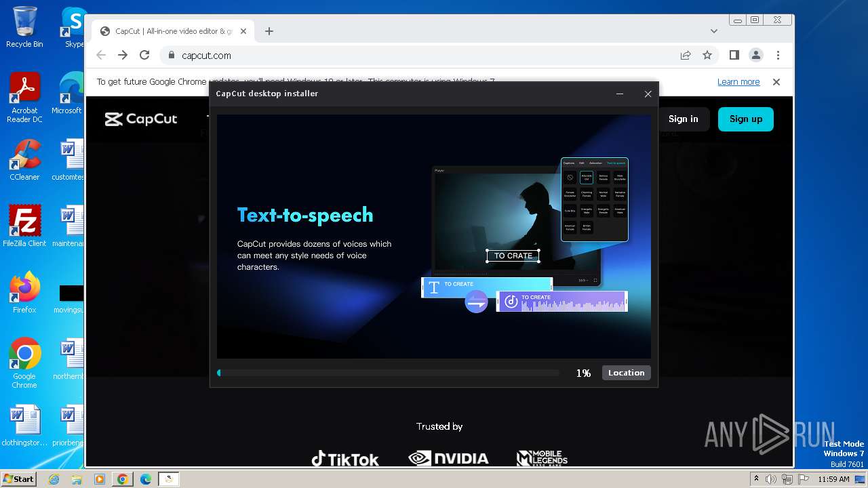Open File Explorer from the taskbar
Viewport: 868px width, 488px height.
77,479
